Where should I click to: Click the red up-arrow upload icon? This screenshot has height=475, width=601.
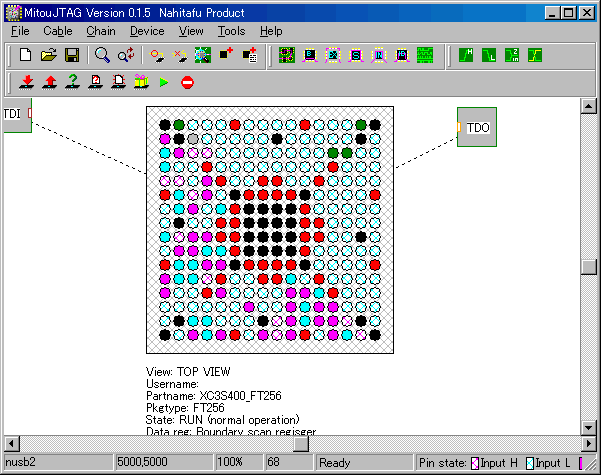coord(49,82)
